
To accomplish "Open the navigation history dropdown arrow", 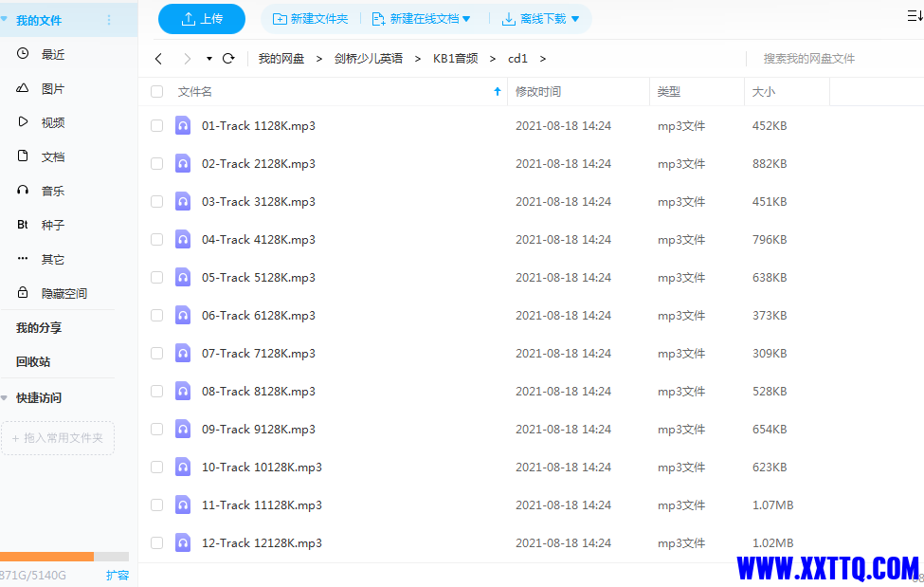I will pos(209,59).
